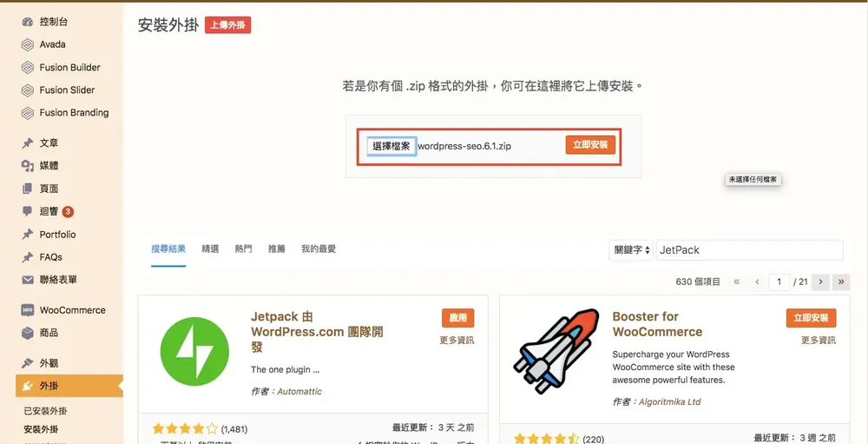Click 啟用 for Jetpack
Screen dimensions: 868x444
coord(457,318)
